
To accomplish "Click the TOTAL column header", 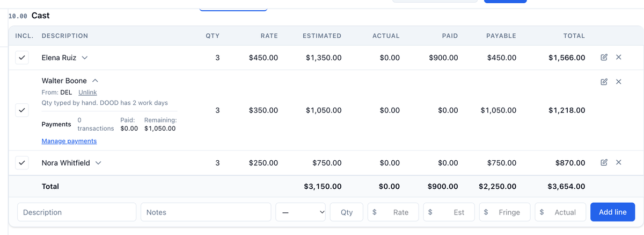I will 574,36.
